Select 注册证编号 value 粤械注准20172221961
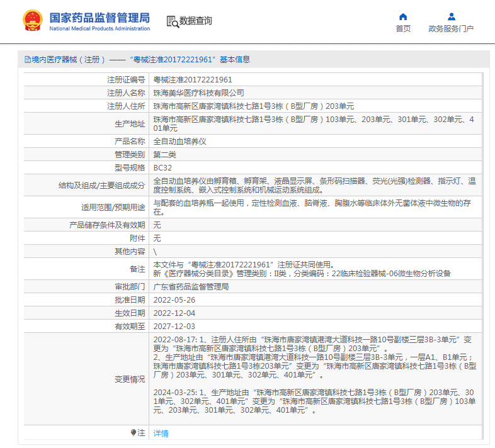The width and height of the screenshot is (495, 448). tap(193, 80)
